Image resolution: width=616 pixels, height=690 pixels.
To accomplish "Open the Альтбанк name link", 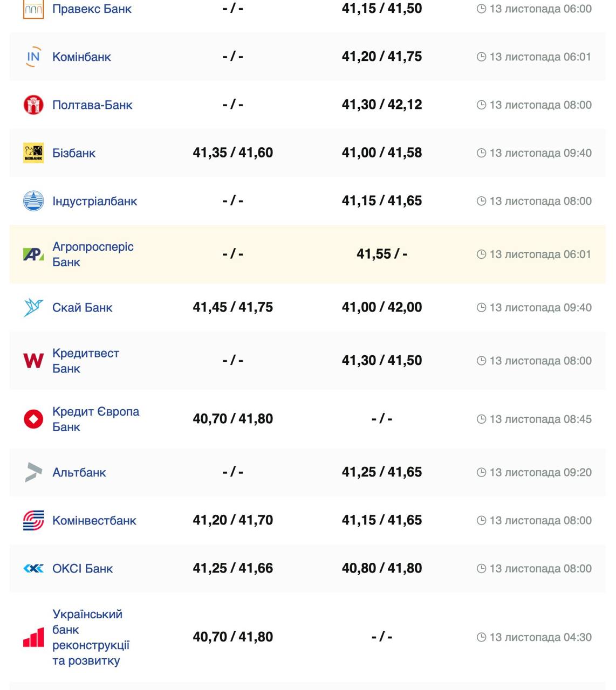I will click(x=79, y=472).
